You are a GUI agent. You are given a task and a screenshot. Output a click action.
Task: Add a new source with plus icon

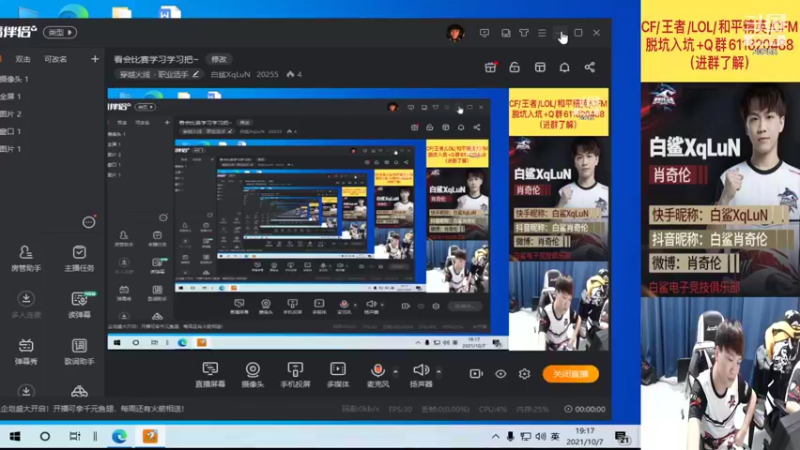coord(95,59)
